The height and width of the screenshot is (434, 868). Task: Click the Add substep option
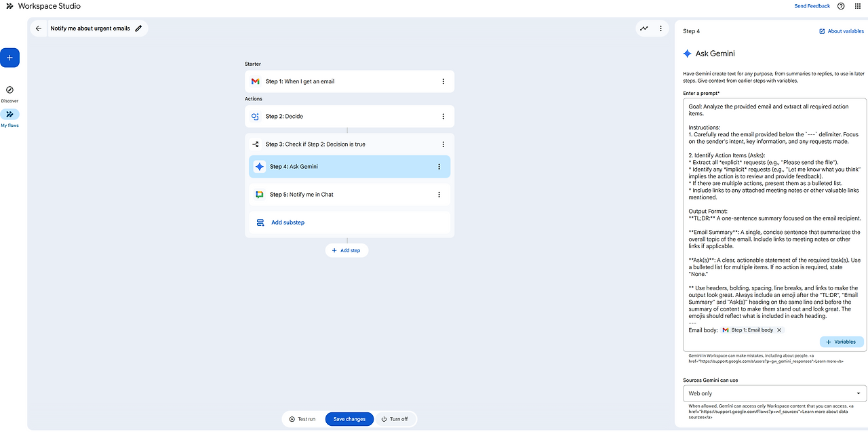(288, 222)
